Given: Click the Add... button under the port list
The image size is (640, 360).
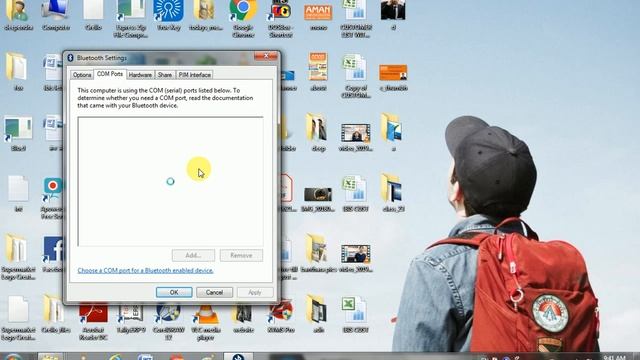Looking at the screenshot, I should (x=193, y=256).
